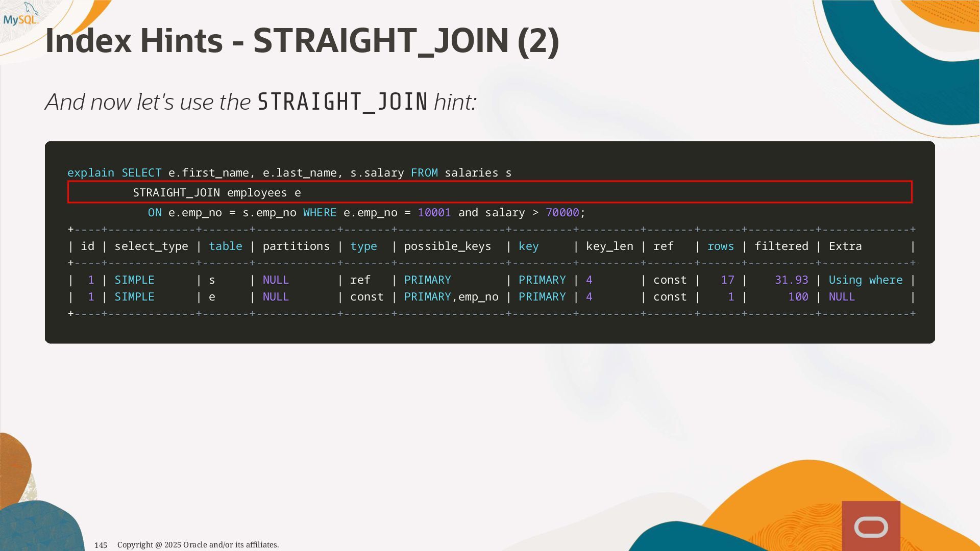
Task: Click the Using where value in the Extra column
Action: (x=865, y=280)
